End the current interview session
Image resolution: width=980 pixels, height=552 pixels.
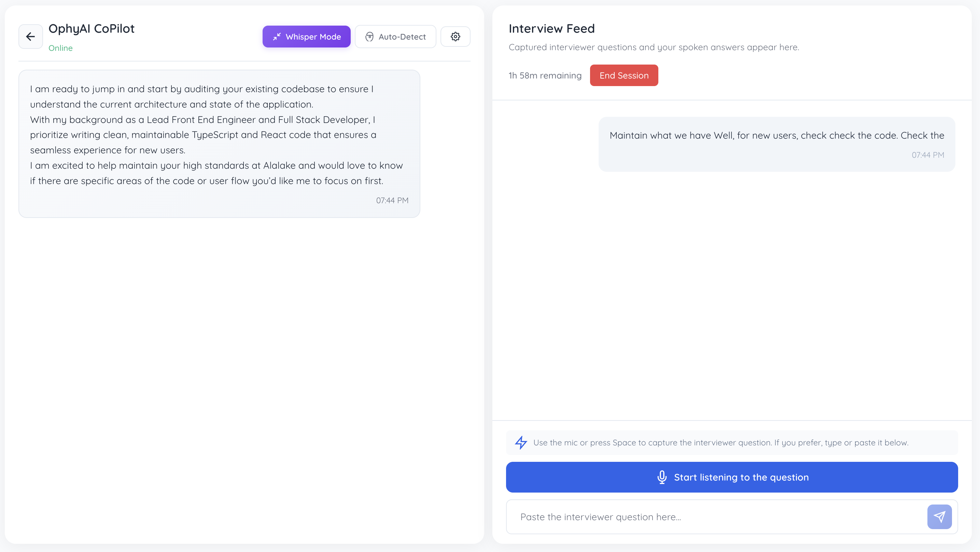point(624,75)
